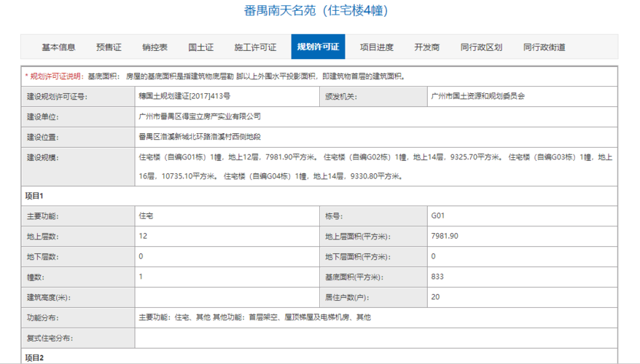Click the building number value G01

click(x=437, y=216)
